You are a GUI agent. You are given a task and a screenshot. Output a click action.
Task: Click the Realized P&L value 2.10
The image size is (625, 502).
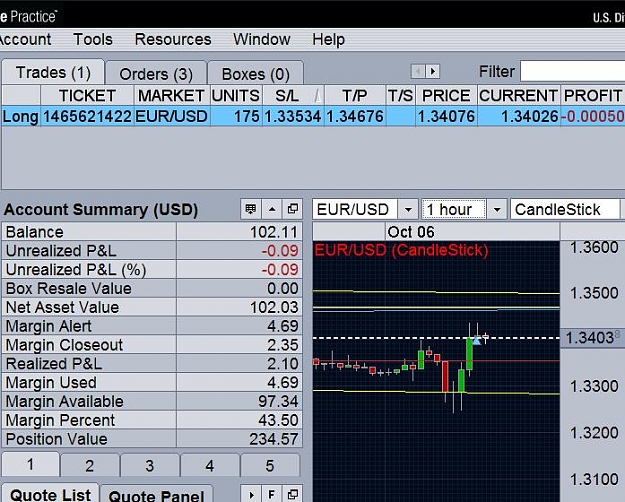(283, 364)
